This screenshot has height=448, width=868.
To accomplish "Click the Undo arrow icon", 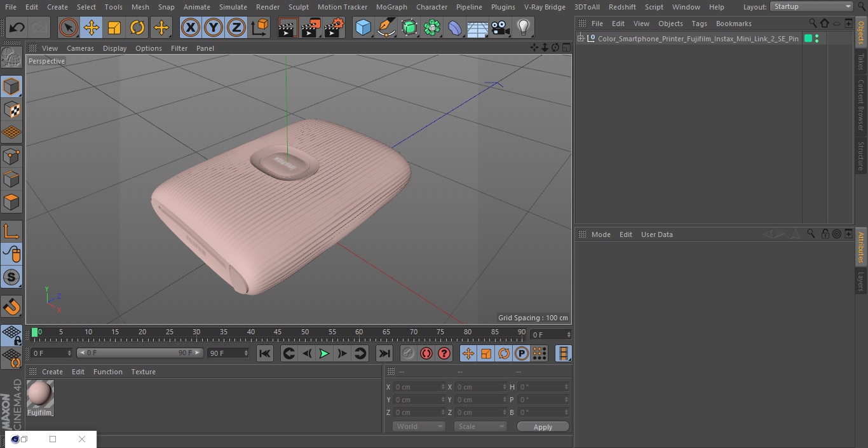I will click(x=17, y=27).
